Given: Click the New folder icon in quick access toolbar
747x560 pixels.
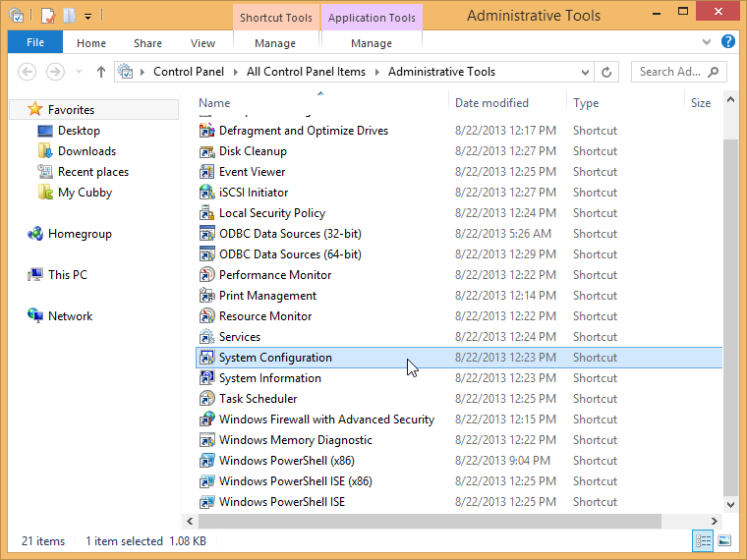Looking at the screenshot, I should [70, 16].
